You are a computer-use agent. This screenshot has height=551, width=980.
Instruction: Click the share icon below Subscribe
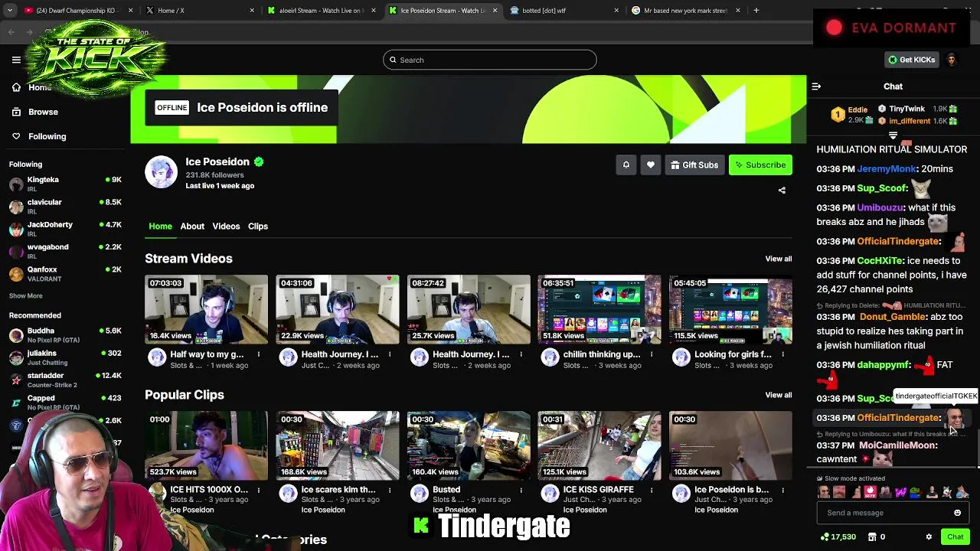[782, 190]
